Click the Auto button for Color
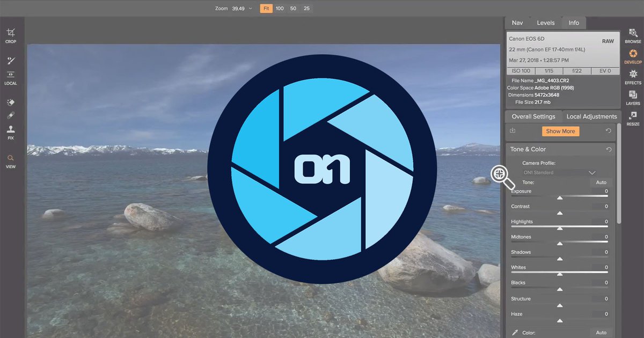 601,333
